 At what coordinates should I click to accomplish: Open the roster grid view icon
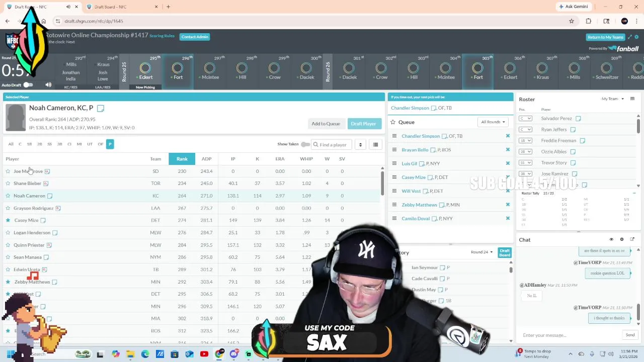tap(632, 99)
